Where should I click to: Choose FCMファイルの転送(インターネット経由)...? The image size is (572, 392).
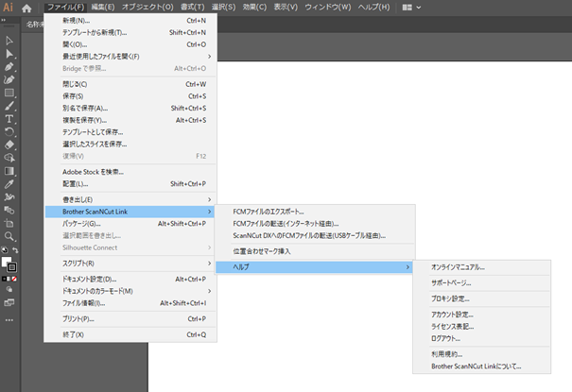click(314, 224)
